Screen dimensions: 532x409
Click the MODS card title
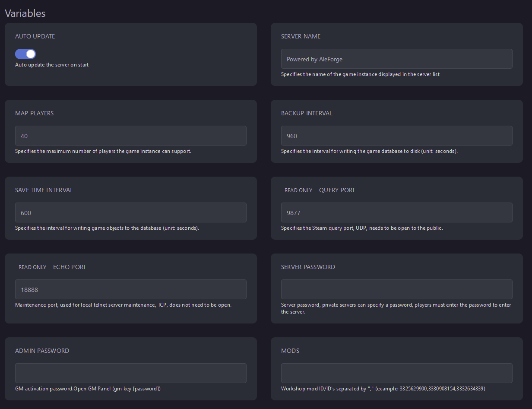(290, 351)
